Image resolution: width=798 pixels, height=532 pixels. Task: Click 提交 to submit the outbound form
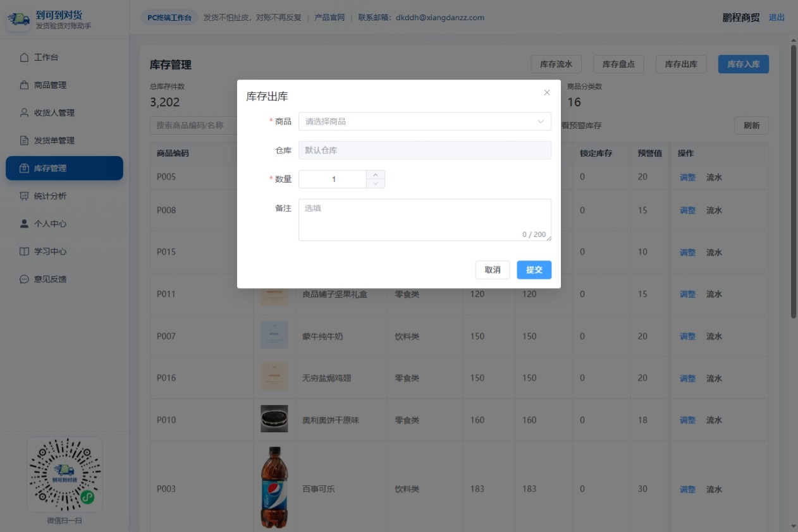[534, 270]
